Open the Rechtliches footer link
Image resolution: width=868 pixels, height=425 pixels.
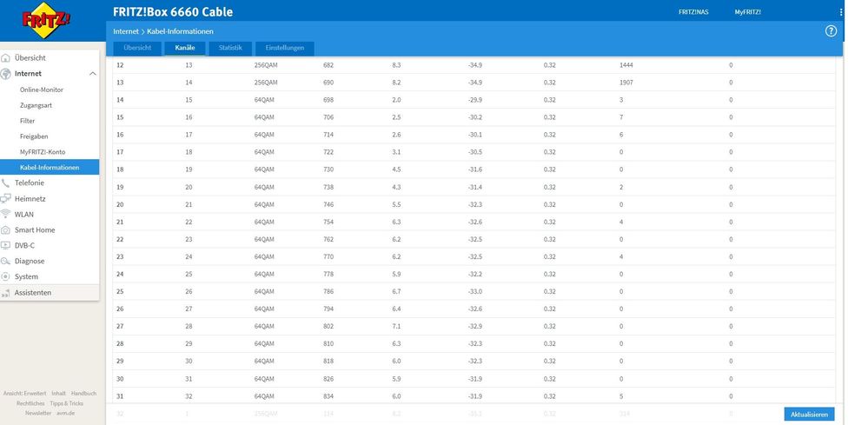[30, 403]
